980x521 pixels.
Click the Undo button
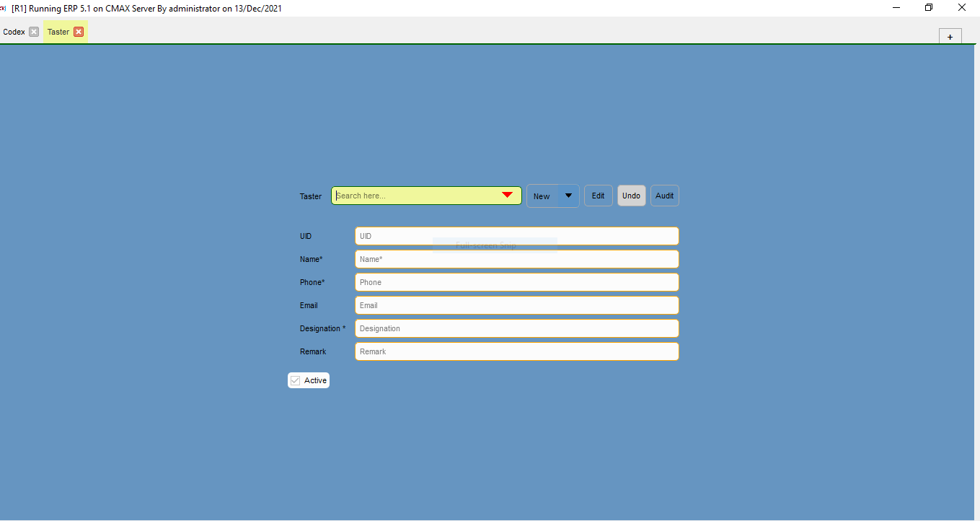[631, 196]
